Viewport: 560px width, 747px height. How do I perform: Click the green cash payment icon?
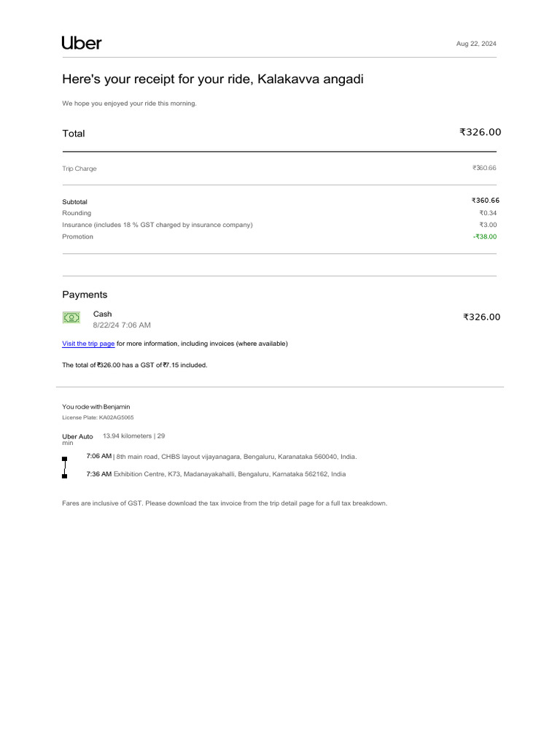71,317
